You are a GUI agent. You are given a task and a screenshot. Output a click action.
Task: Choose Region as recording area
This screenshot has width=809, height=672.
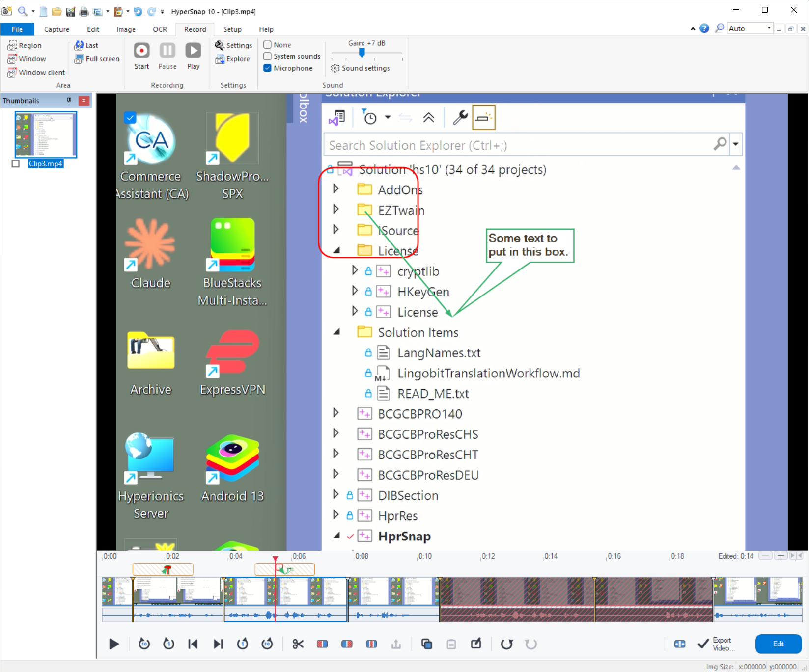point(25,45)
